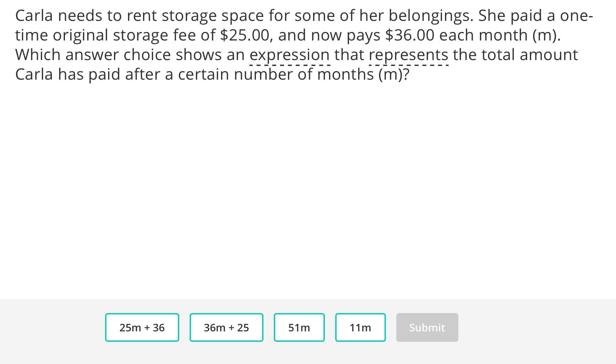Click the phrase "answer choice" in the question

[x=118, y=55]
